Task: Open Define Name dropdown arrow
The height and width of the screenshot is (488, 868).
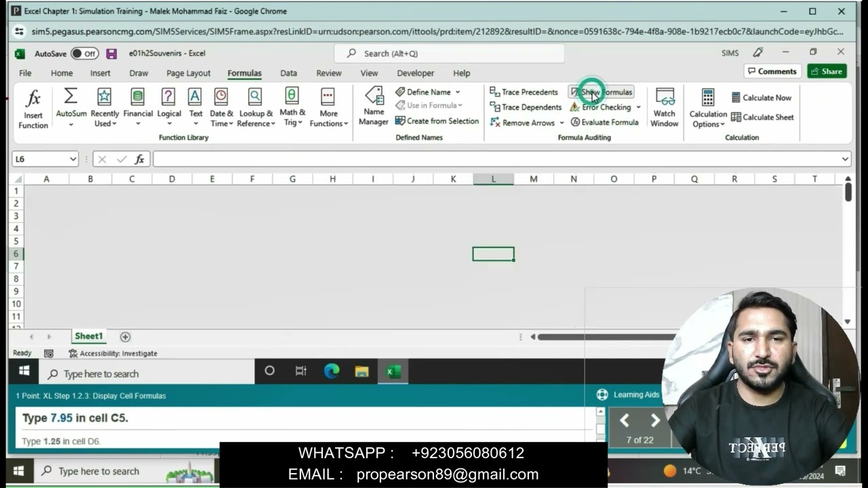Action: pos(458,92)
